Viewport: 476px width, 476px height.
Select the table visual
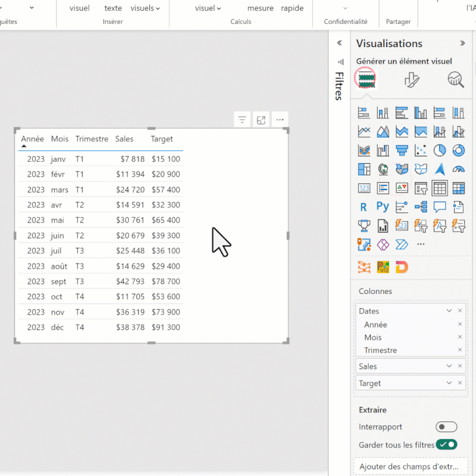click(440, 188)
